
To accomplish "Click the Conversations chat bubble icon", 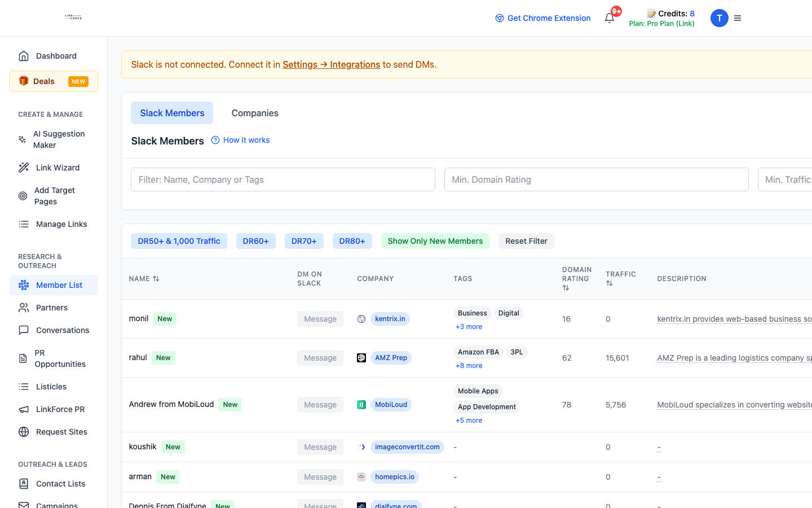I will click(x=24, y=330).
